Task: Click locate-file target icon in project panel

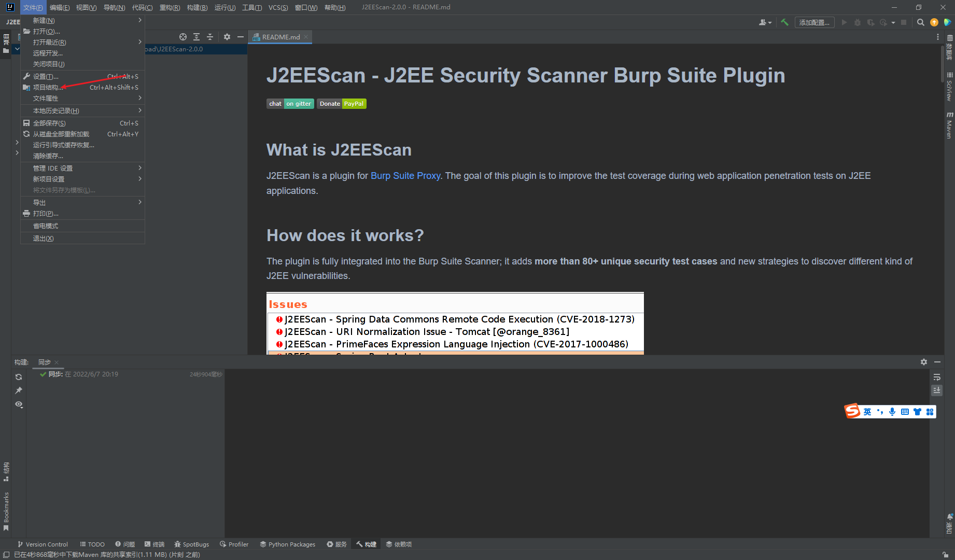Action: pyautogui.click(x=183, y=37)
